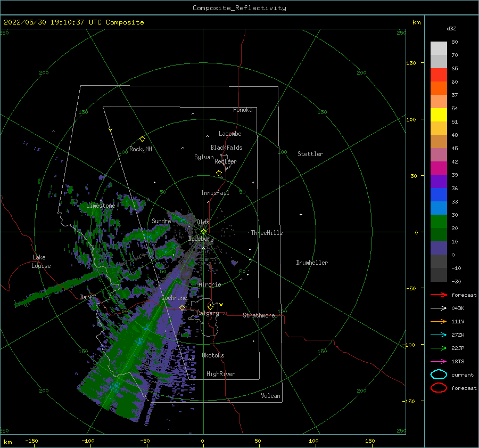The height and width of the screenshot is (448, 479).
Task: Select the darkest grey -30 dBZ swatch
Action: point(439,275)
